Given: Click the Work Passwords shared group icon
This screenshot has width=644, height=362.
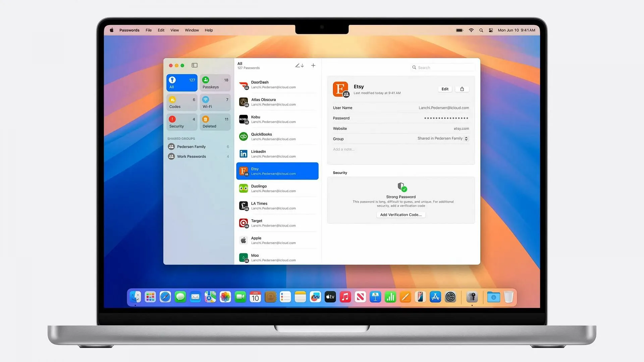Looking at the screenshot, I should click(x=171, y=156).
